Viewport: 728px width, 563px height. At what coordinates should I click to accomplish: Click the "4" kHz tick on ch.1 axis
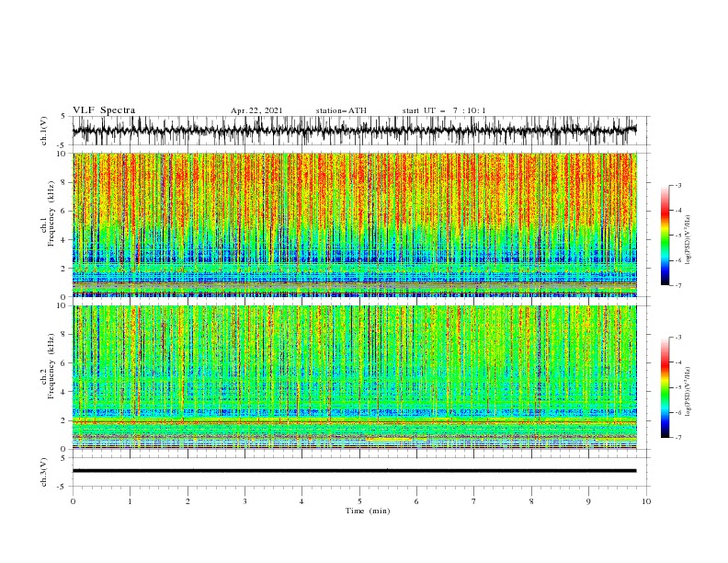pos(65,240)
